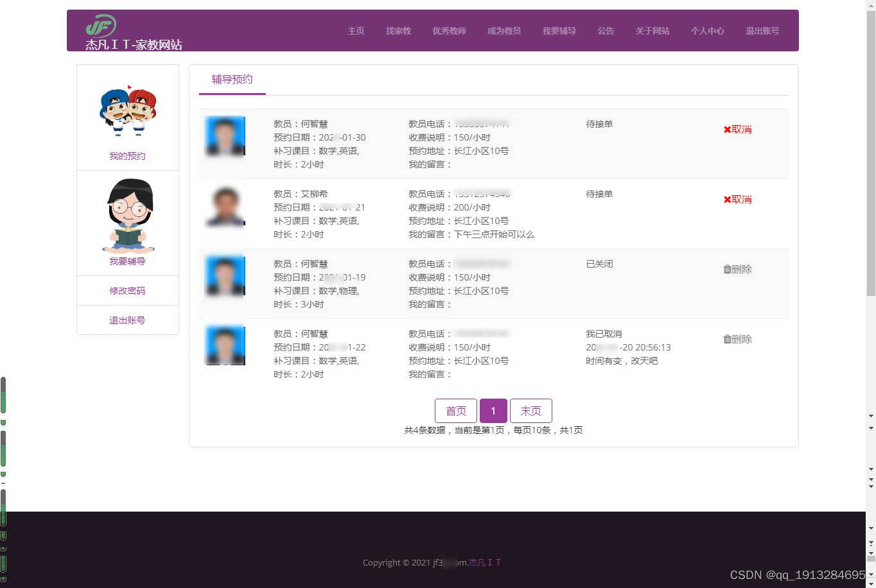Click text 补习课目：数学,物理,
Screen dimensions: 876x588
pos(317,291)
